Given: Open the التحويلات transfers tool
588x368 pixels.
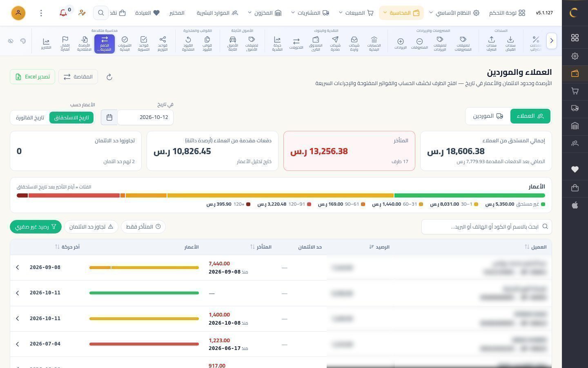Looking at the screenshot, I should [x=296, y=43].
